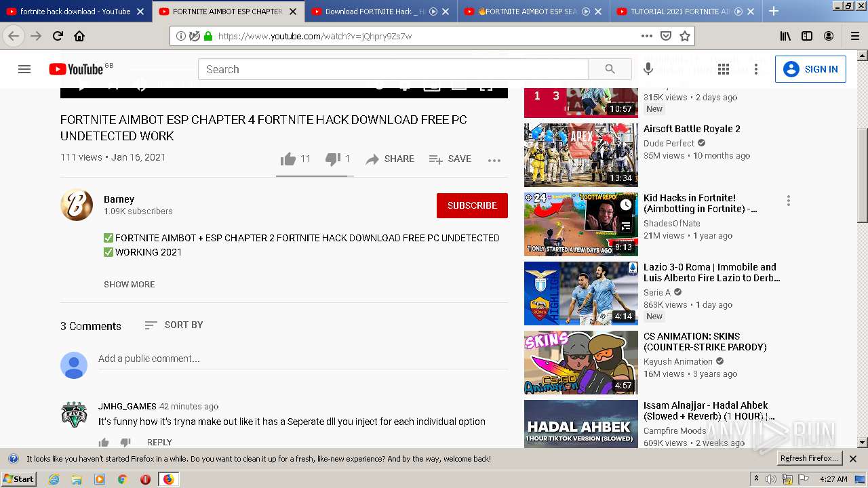Show site information via the info icon
Viewport: 868px width, 488px height.
(181, 36)
